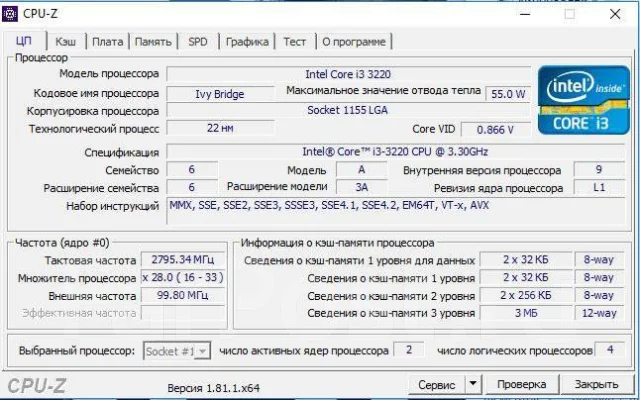The image size is (640, 400).
Task: Click the Intel Core i3 3220 model field
Action: 348,74
